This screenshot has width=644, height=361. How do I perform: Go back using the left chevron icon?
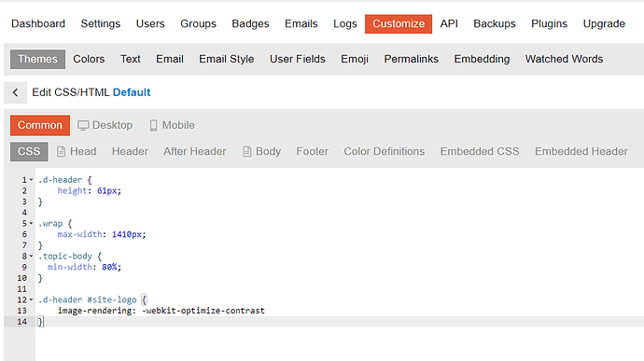[15, 92]
